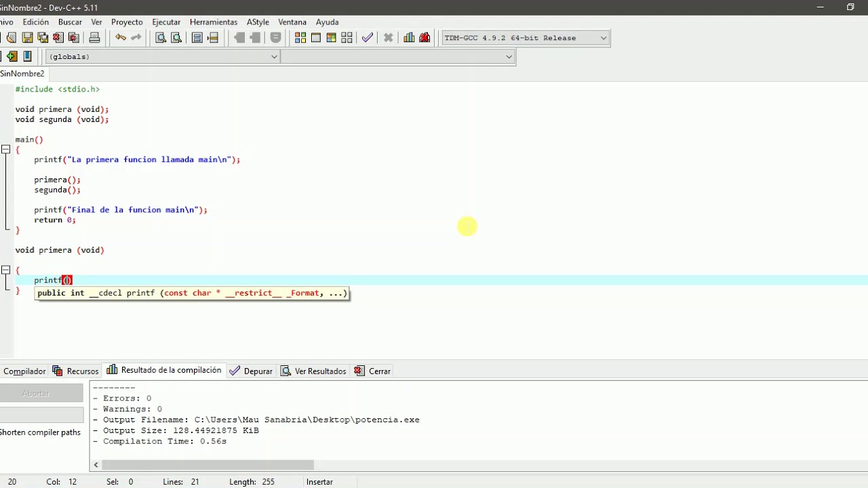Open the Ventana menu

pyautogui.click(x=292, y=22)
